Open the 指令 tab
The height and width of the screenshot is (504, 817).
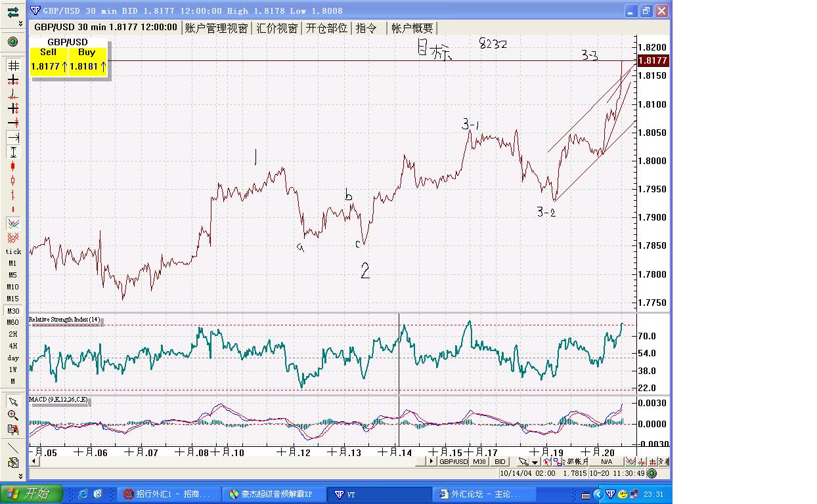366,28
